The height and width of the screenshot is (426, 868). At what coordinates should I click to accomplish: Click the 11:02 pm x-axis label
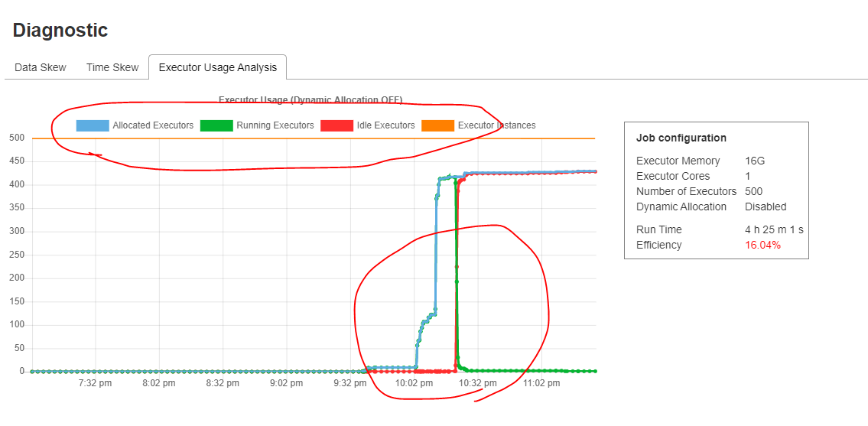coord(541,383)
